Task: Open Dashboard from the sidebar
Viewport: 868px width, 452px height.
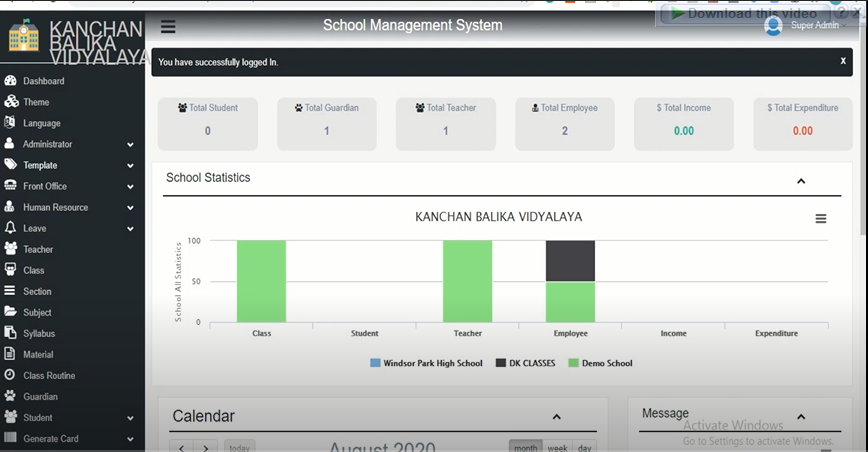Action: (x=43, y=81)
